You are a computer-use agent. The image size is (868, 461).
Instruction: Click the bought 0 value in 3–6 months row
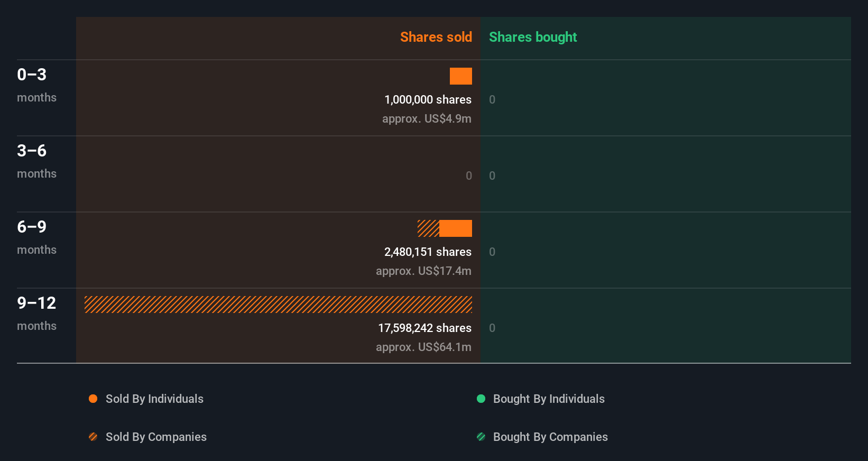(x=492, y=176)
